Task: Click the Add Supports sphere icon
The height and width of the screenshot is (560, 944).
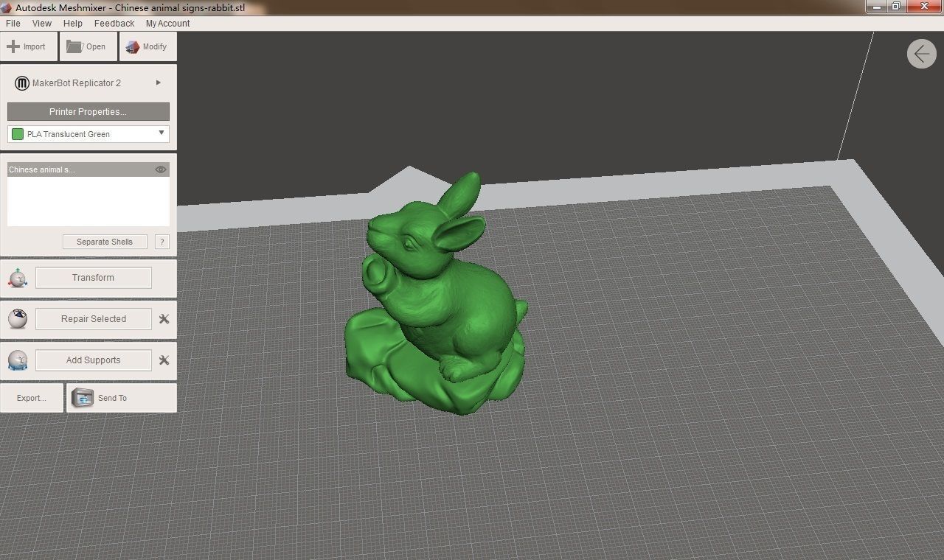Action: coord(18,360)
